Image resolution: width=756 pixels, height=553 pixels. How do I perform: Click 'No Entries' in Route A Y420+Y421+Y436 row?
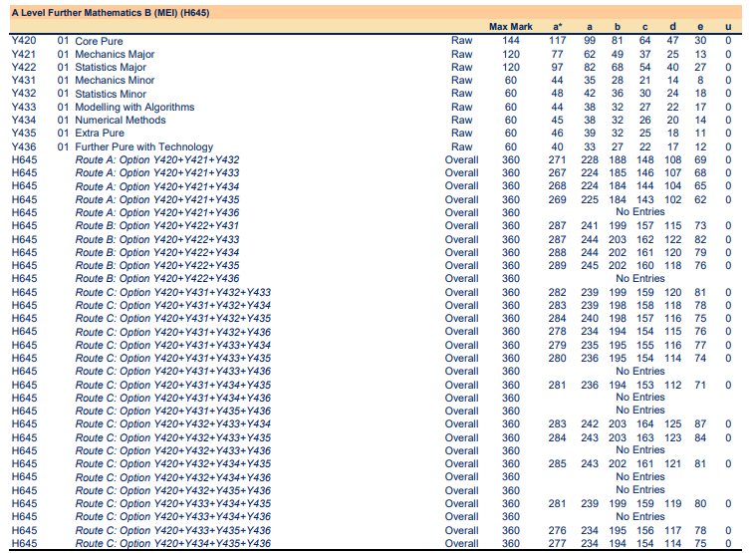pos(640,211)
